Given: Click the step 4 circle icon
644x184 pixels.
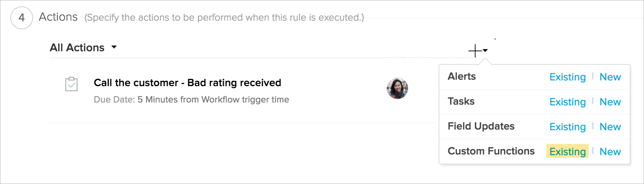Looking at the screenshot, I should click(x=22, y=17).
